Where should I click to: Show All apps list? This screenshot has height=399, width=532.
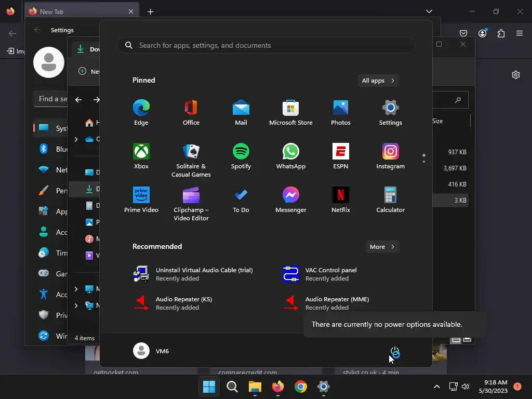pyautogui.click(x=378, y=81)
